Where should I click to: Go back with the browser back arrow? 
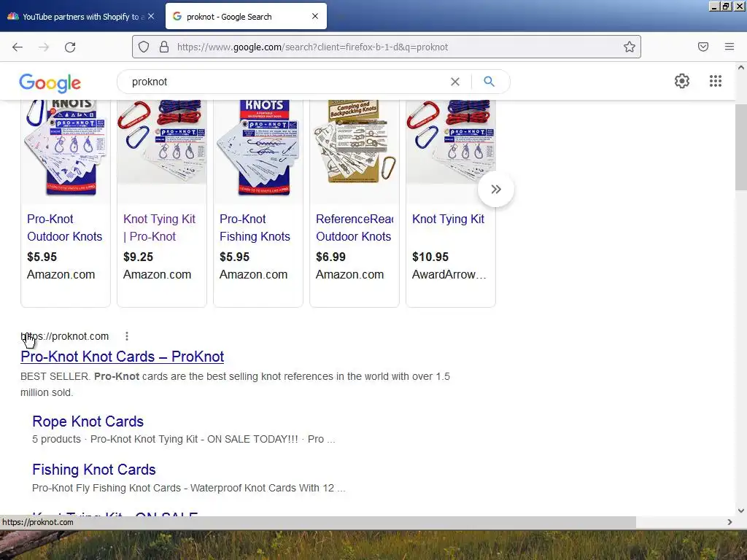coord(18,47)
